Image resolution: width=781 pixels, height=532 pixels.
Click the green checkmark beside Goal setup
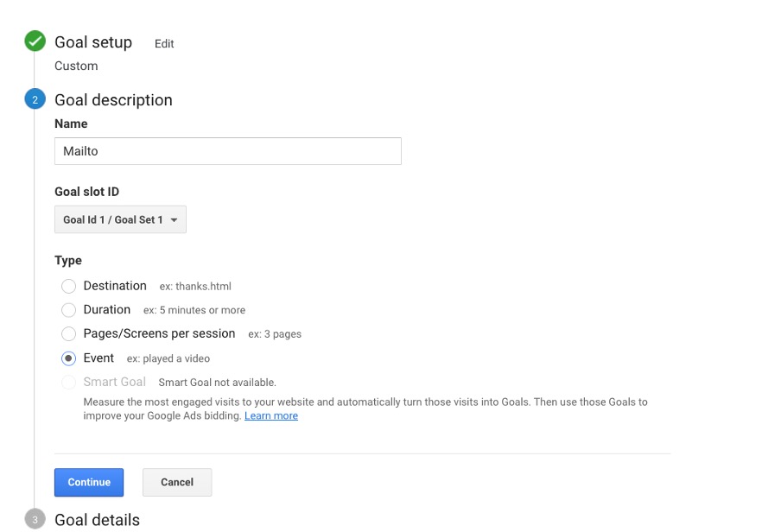click(35, 41)
